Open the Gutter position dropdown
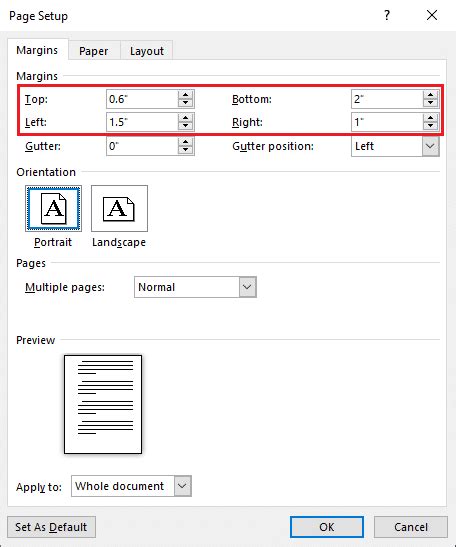 (431, 146)
